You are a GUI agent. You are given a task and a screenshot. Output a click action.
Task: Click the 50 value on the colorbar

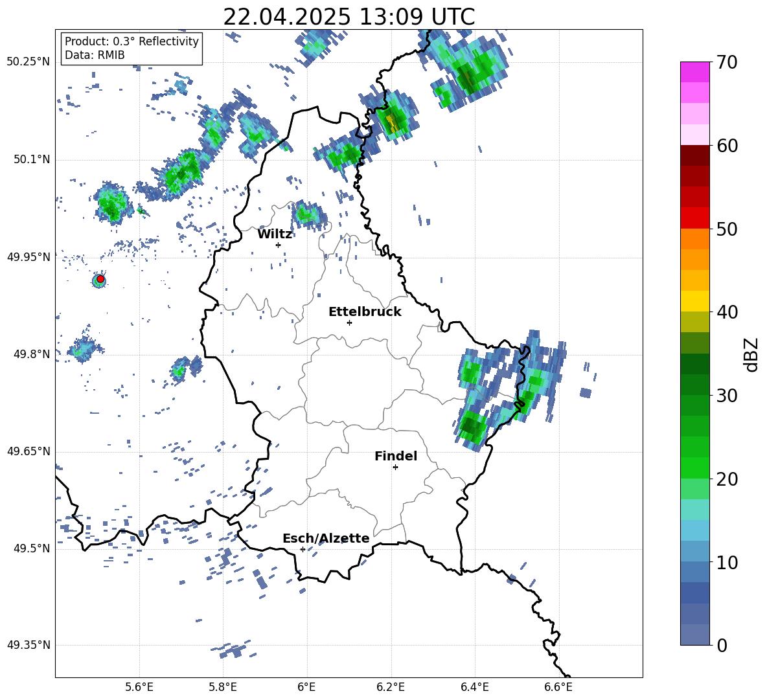pyautogui.click(x=727, y=229)
